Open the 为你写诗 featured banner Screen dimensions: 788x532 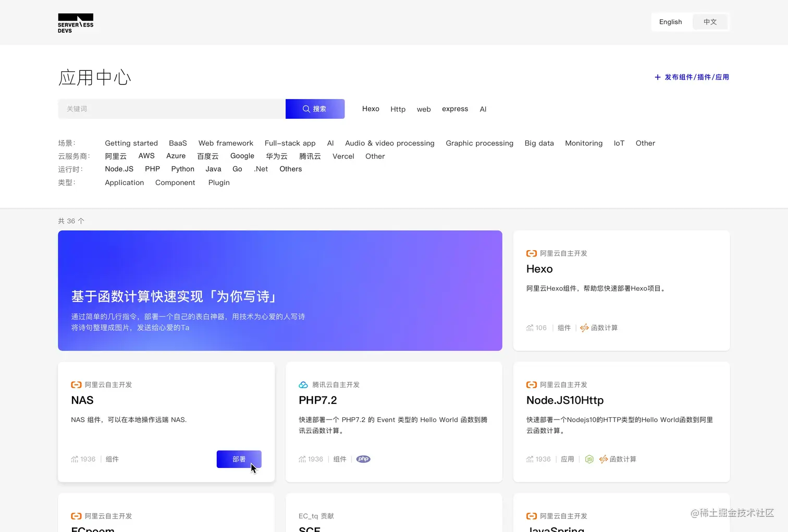point(280,291)
